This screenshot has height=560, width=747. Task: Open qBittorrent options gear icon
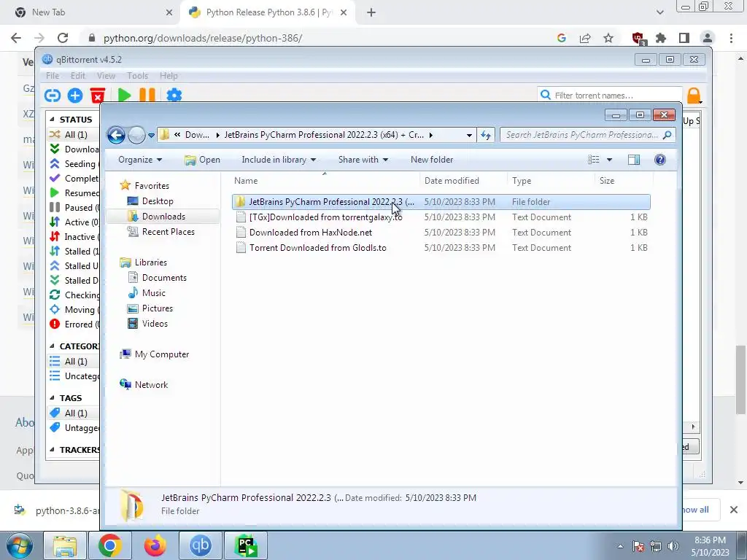click(174, 96)
